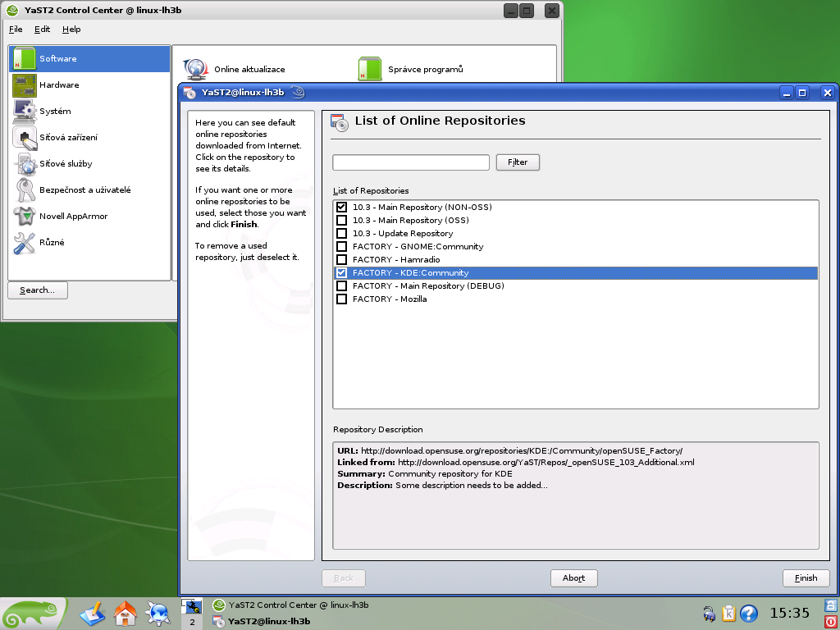
Task: Open the Help menu
Action: click(x=71, y=30)
